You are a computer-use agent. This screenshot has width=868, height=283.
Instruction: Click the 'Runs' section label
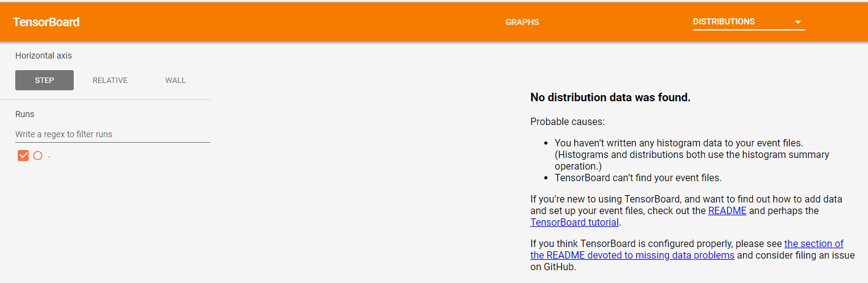pyautogui.click(x=24, y=114)
